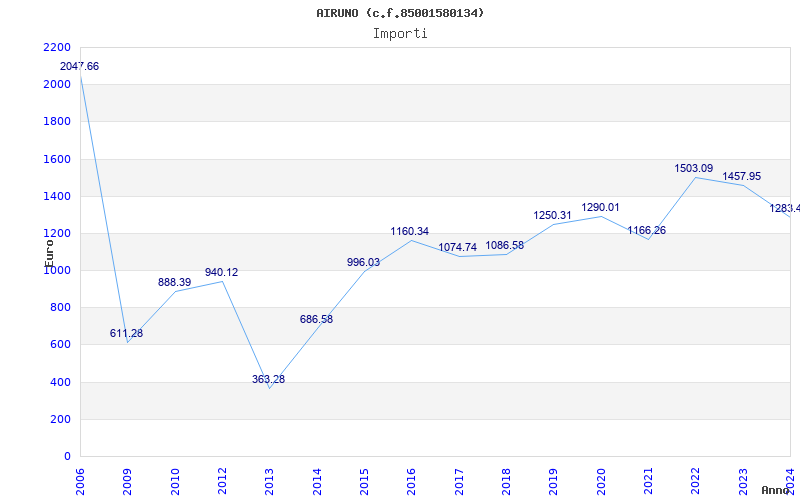Screen dimensions: 800x500
Task: Click the x-axis year 2009
Action: point(128,482)
